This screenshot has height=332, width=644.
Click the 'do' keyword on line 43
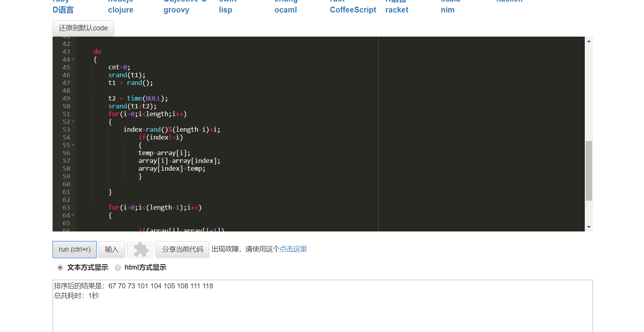click(97, 52)
